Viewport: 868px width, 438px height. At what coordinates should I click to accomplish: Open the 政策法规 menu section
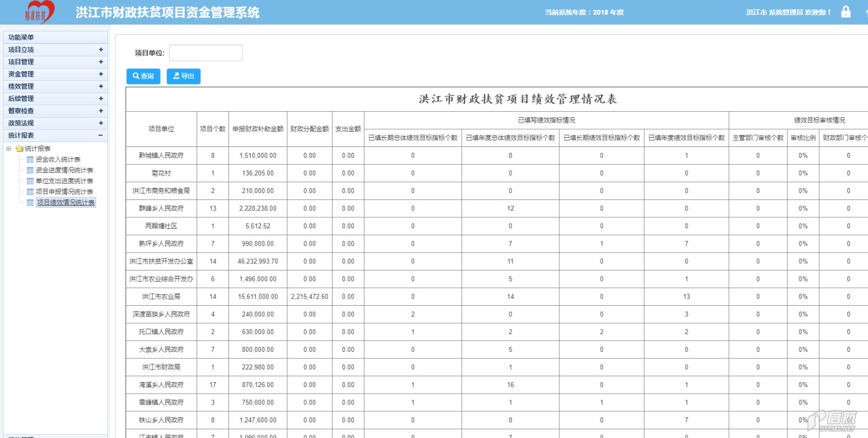click(55, 123)
